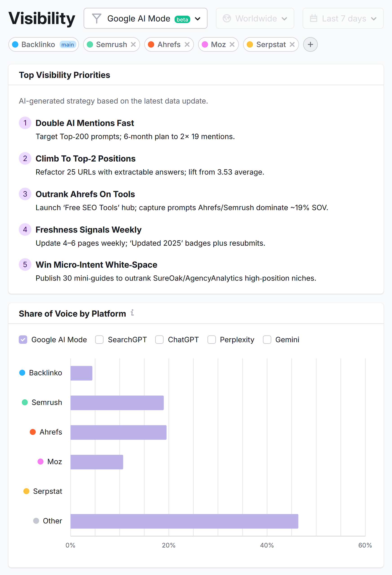The image size is (392, 575).
Task: Remove the Moz competitor chip
Action: click(x=232, y=44)
